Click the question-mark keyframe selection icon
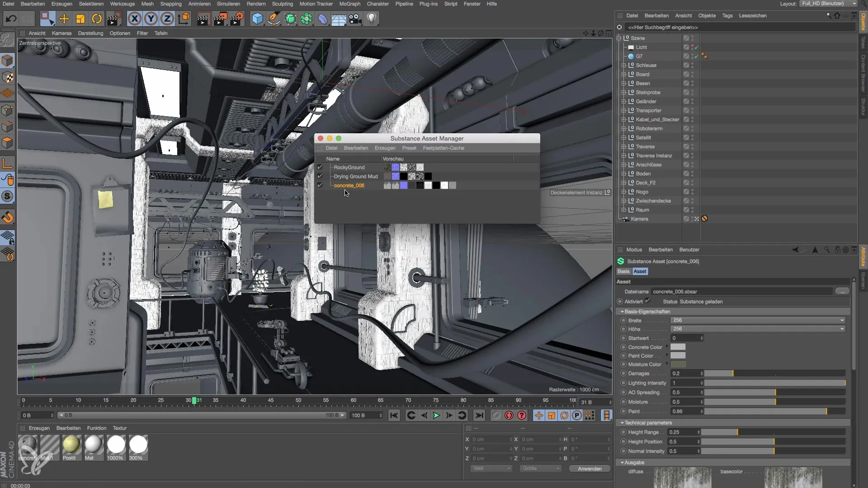The width and height of the screenshot is (868, 488). [522, 415]
